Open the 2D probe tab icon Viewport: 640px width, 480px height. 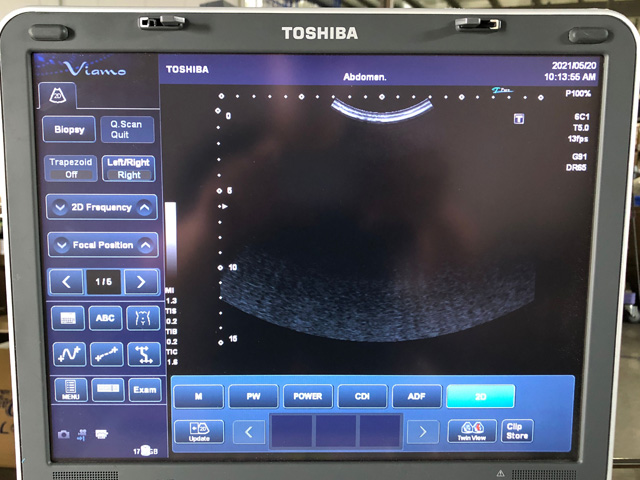click(x=58, y=96)
